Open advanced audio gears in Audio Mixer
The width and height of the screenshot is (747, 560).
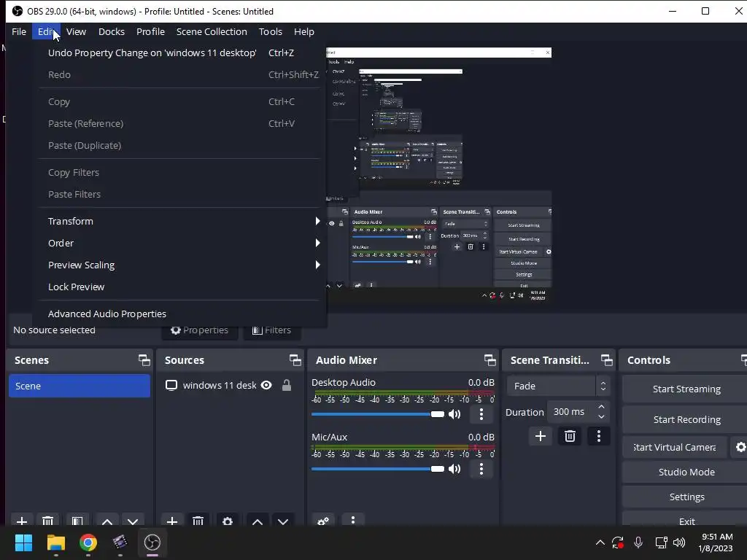(323, 521)
